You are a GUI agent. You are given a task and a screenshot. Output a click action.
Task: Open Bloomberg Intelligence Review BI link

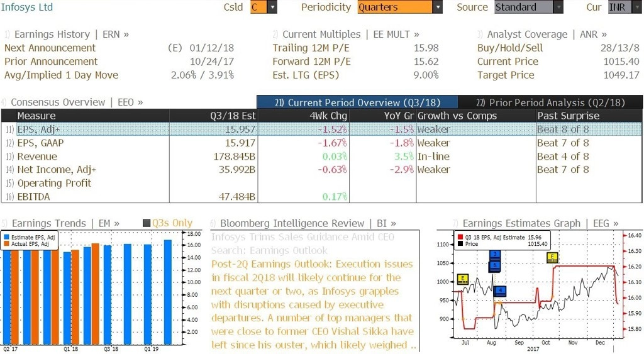click(x=308, y=223)
